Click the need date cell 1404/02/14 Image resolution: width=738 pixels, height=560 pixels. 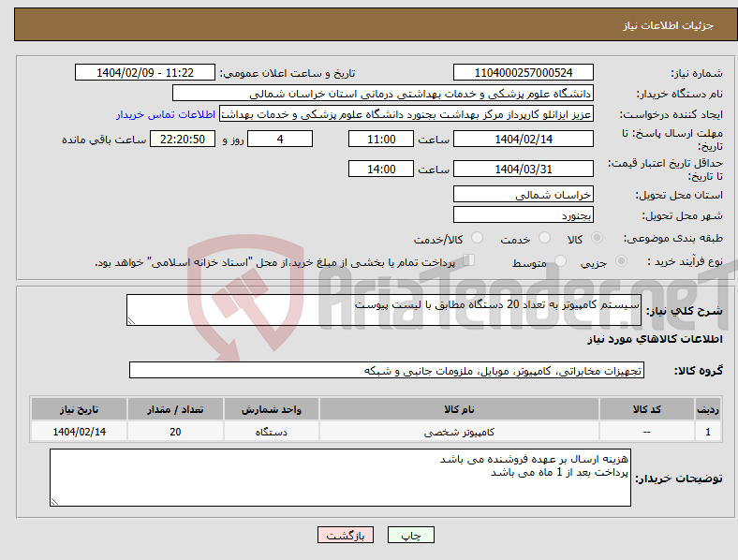tap(79, 432)
